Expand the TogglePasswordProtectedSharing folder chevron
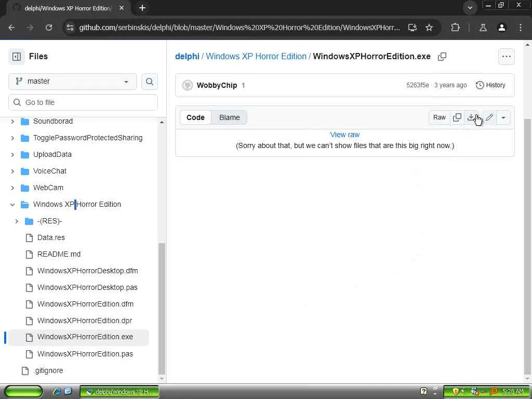The image size is (532, 399). tap(12, 138)
